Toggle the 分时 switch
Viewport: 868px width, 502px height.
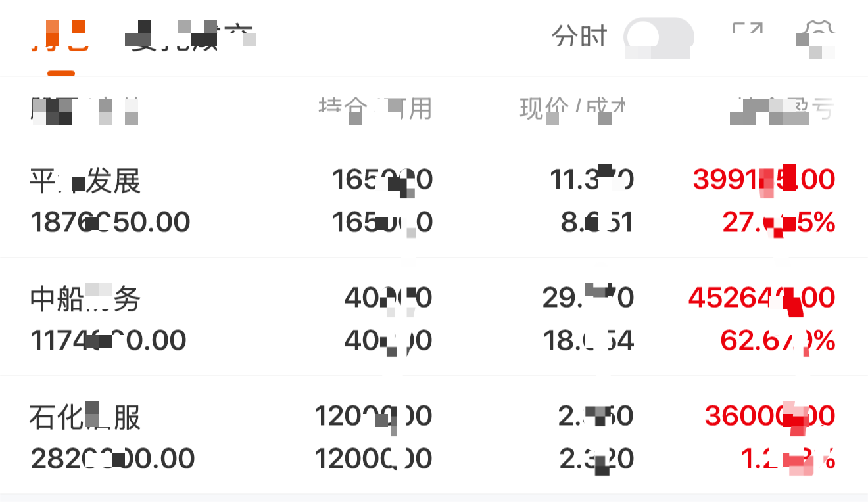pyautogui.click(x=658, y=37)
